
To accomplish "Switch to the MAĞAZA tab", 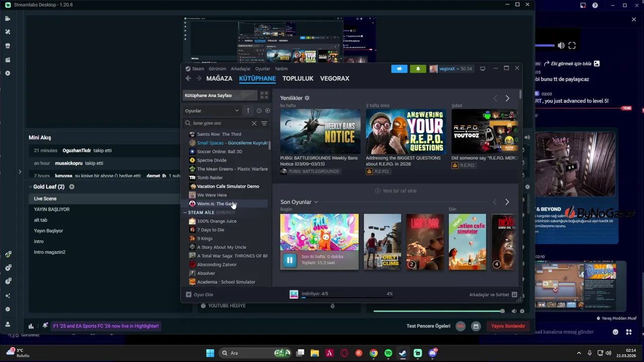I will tap(219, 78).
